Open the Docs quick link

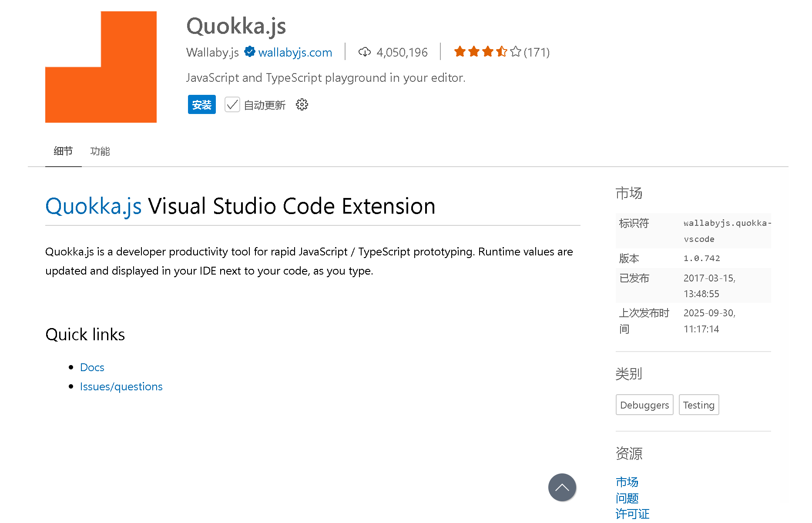click(x=92, y=367)
